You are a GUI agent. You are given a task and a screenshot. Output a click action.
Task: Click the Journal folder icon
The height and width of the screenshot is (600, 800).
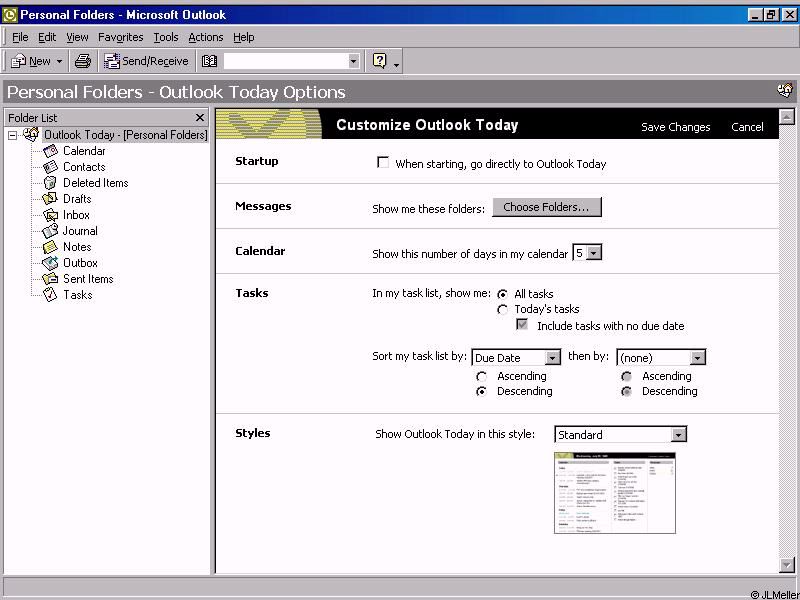pos(51,231)
